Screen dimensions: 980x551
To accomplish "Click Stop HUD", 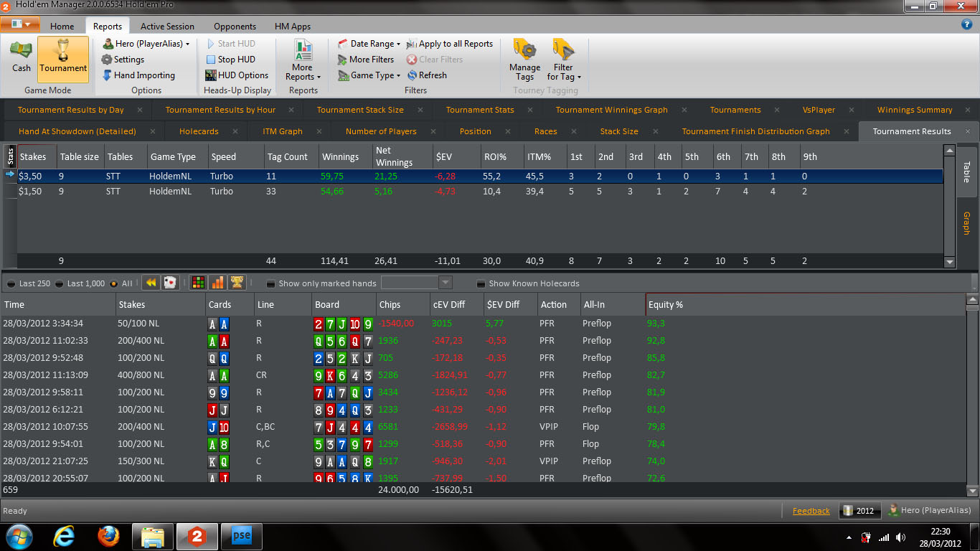I will click(230, 60).
